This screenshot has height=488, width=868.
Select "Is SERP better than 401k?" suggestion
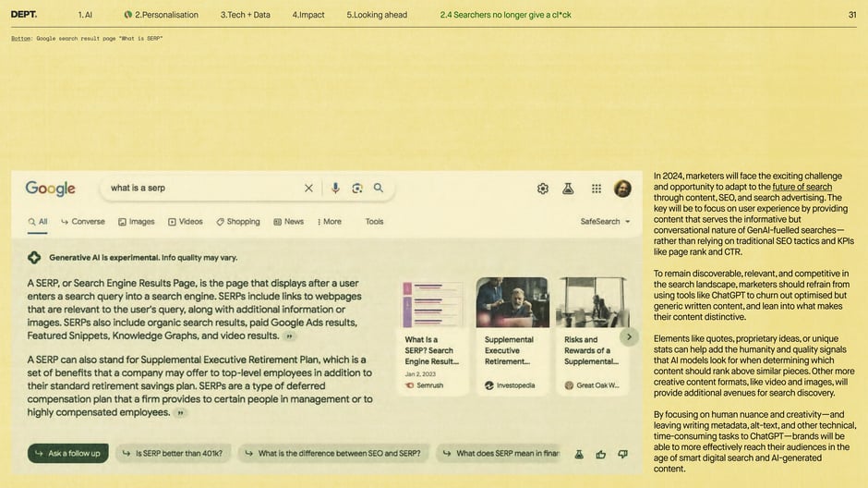(173, 454)
